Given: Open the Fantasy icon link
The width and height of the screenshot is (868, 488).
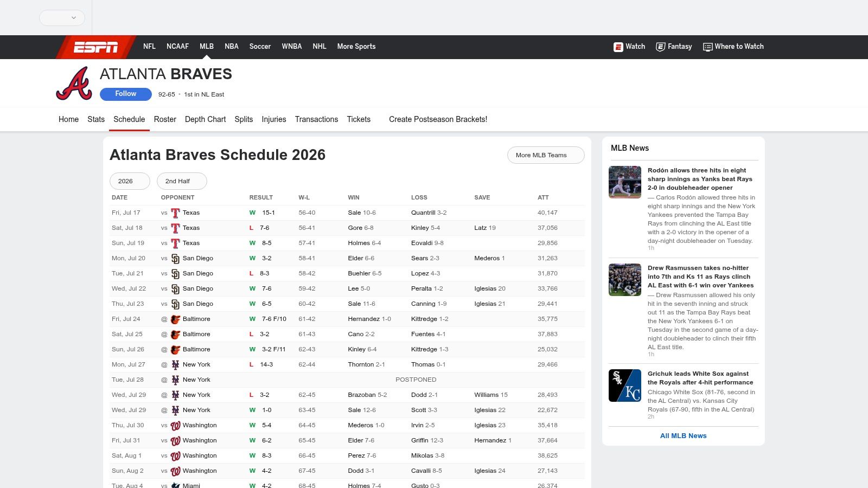Looking at the screenshot, I should [660, 47].
